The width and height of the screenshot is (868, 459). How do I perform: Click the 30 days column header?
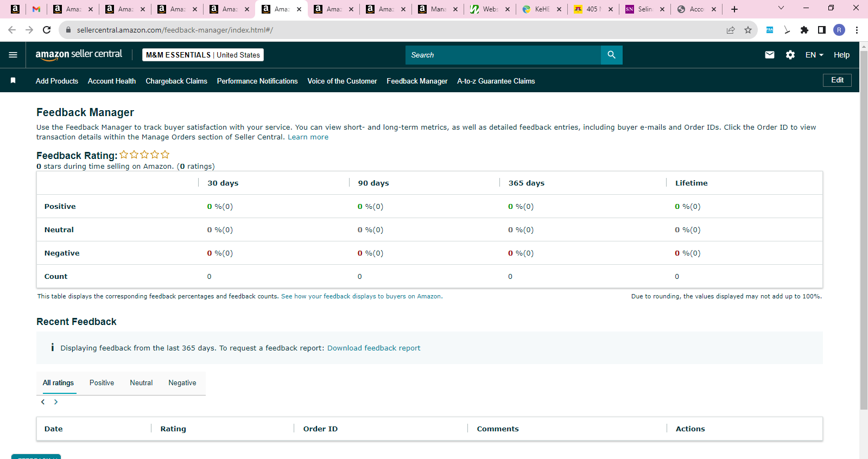click(x=223, y=183)
